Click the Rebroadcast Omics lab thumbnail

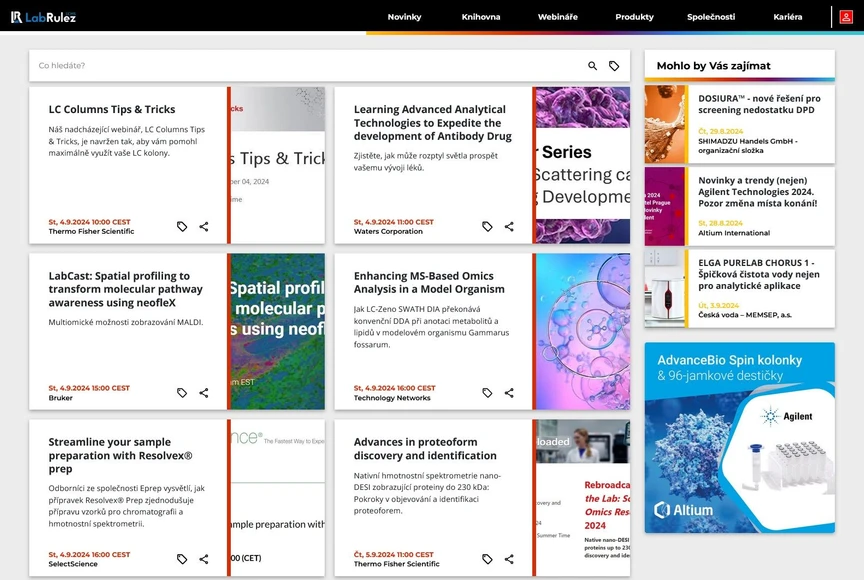583,498
